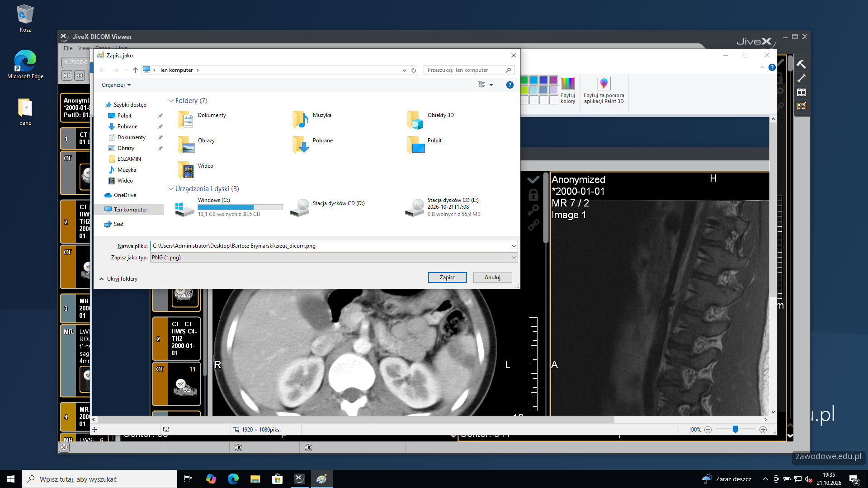
Task: Click the Anuluj button
Action: click(x=492, y=277)
